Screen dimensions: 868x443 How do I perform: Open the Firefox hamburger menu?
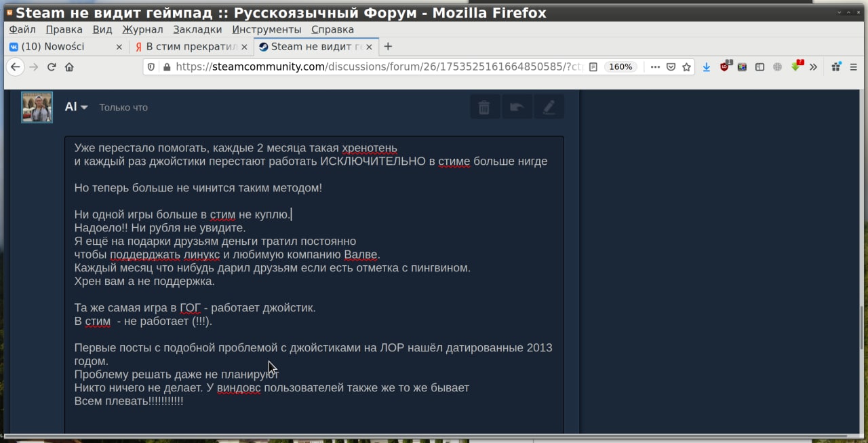[x=853, y=67]
